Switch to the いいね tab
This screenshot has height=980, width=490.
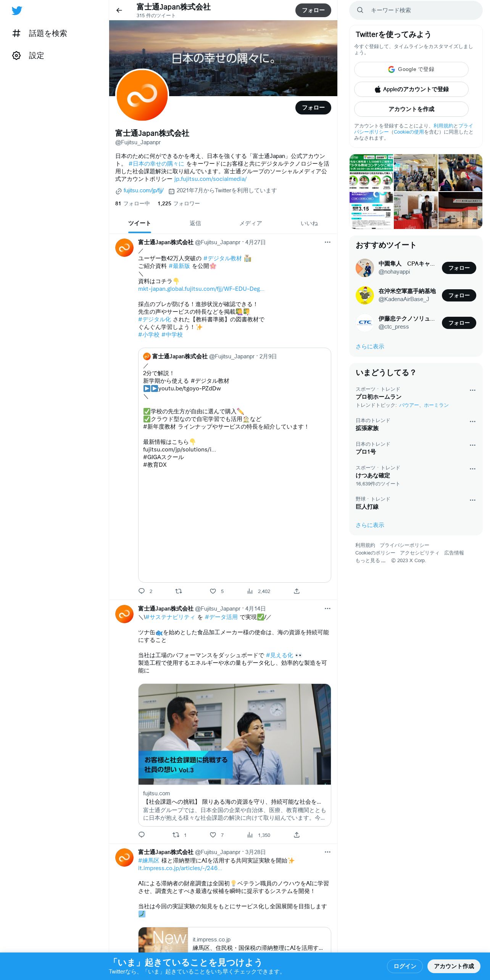click(309, 223)
